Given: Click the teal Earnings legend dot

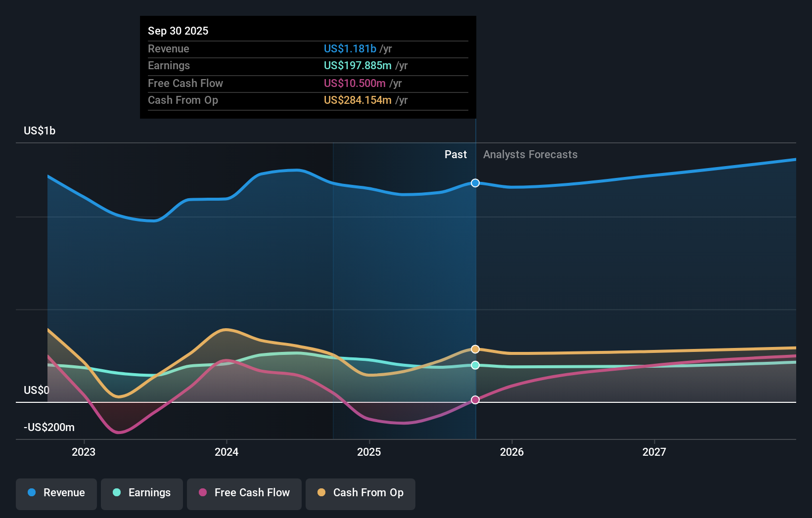Looking at the screenshot, I should [x=117, y=492].
